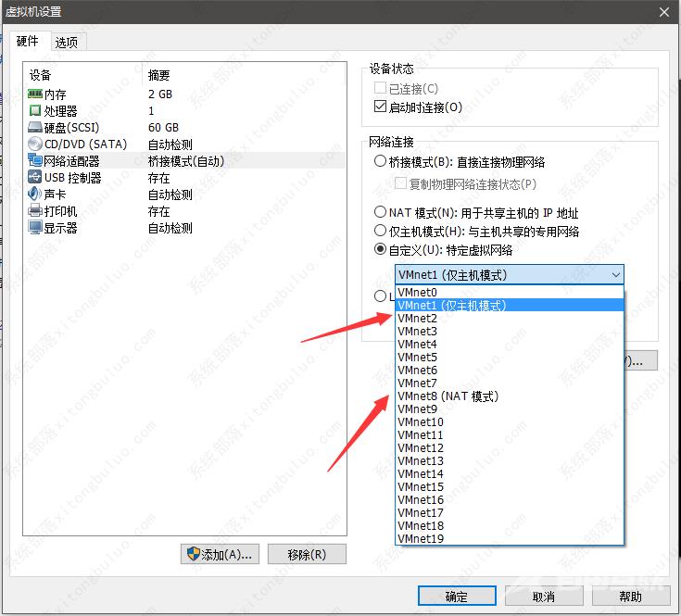This screenshot has width=681, height=616.
Task: Select the 处理器 device row
Action: [185, 111]
